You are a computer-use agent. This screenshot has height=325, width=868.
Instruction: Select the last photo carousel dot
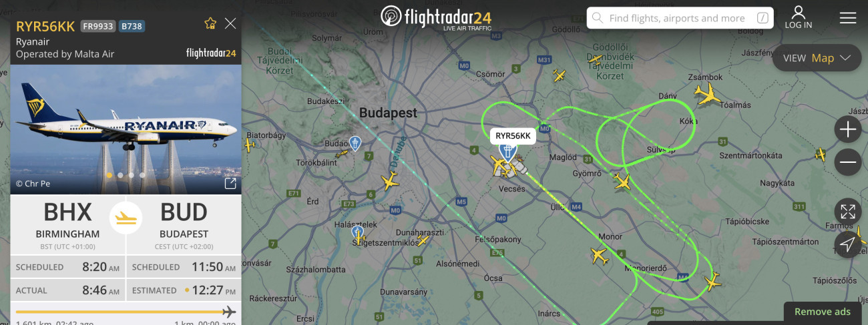click(142, 176)
